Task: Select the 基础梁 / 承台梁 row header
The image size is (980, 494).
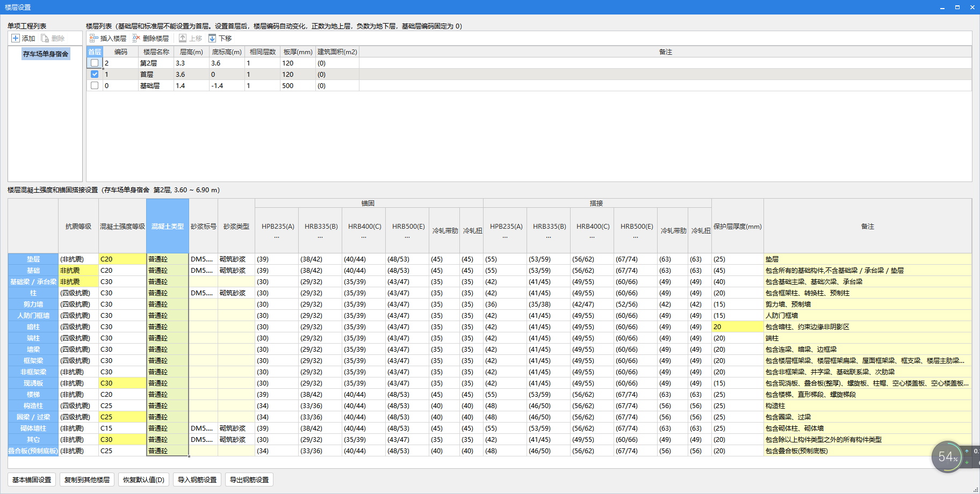Action: pyautogui.click(x=33, y=281)
